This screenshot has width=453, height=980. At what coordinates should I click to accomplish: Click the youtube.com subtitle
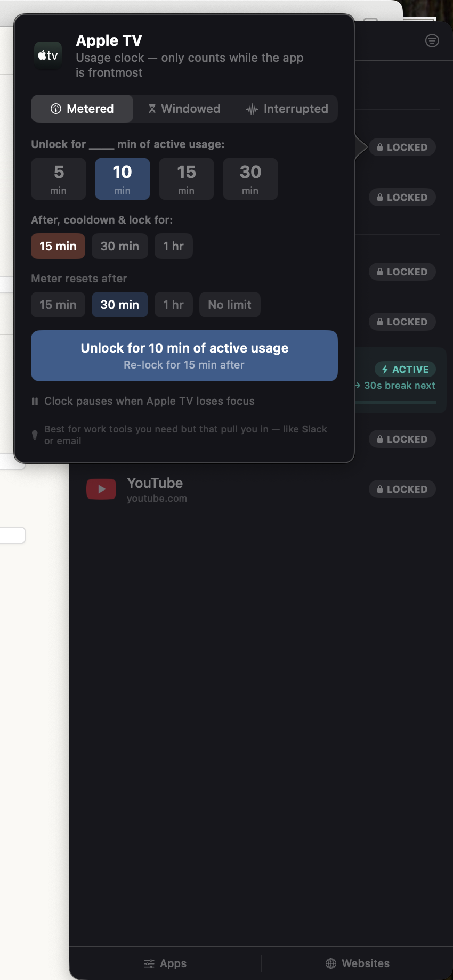157,499
